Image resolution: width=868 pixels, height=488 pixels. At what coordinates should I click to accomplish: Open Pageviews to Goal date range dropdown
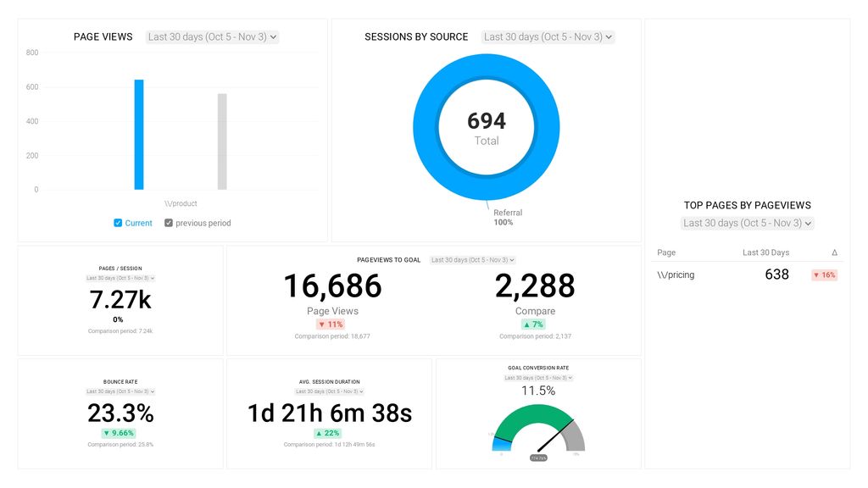click(x=473, y=260)
